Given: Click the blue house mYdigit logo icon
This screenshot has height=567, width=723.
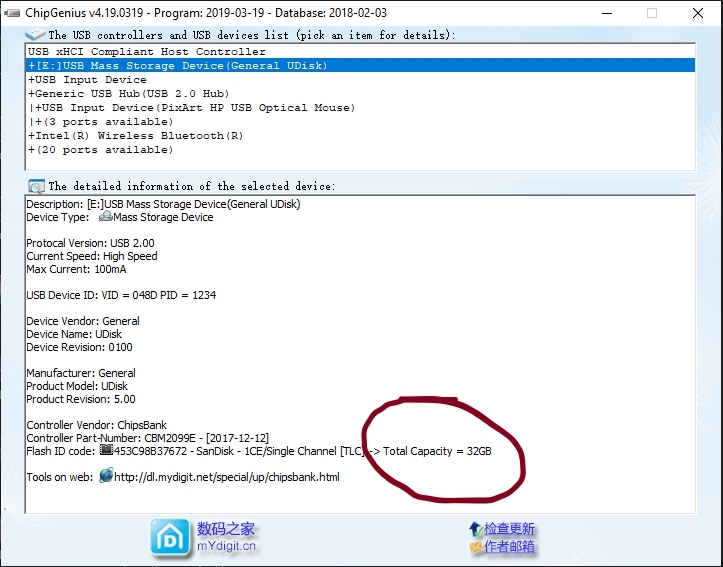Looking at the screenshot, I should [x=170, y=537].
